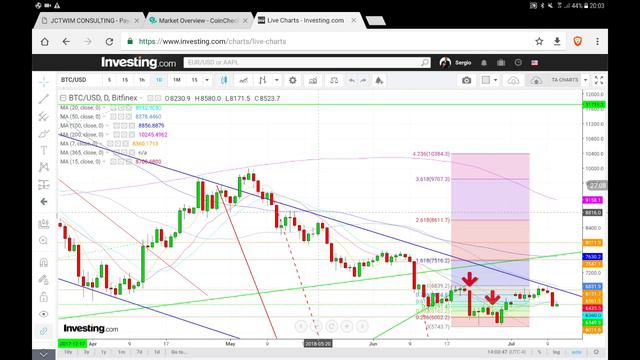
Task: Click the bar chart icon beside gear
Action: [x=313, y=80]
